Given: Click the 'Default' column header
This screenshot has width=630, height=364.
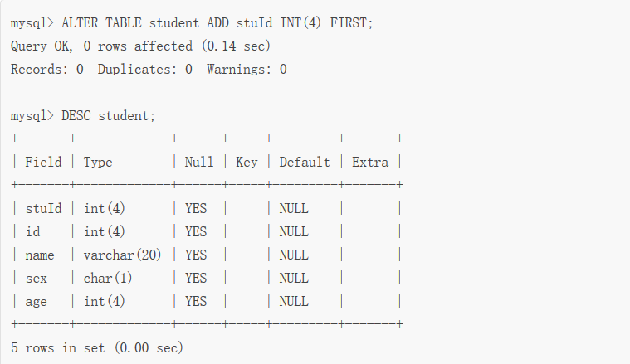Looking at the screenshot, I should pos(305,162).
